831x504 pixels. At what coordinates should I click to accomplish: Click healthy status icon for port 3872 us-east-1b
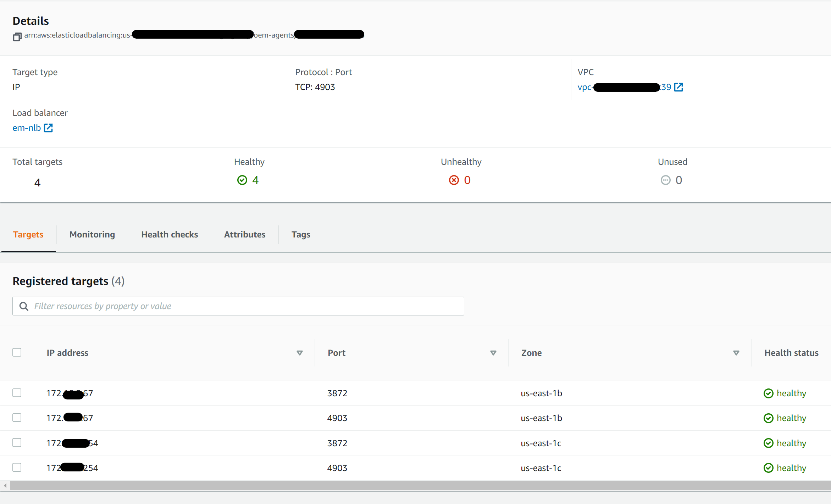click(x=768, y=393)
